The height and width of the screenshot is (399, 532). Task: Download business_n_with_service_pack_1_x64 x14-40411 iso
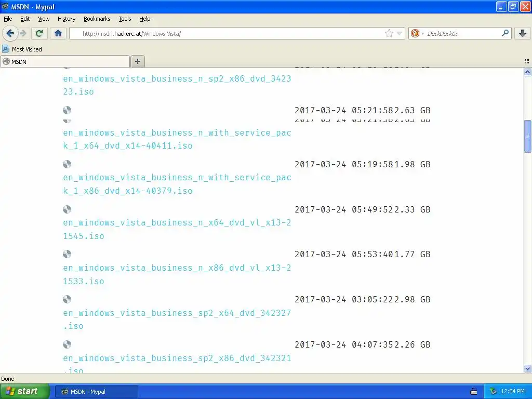click(177, 139)
